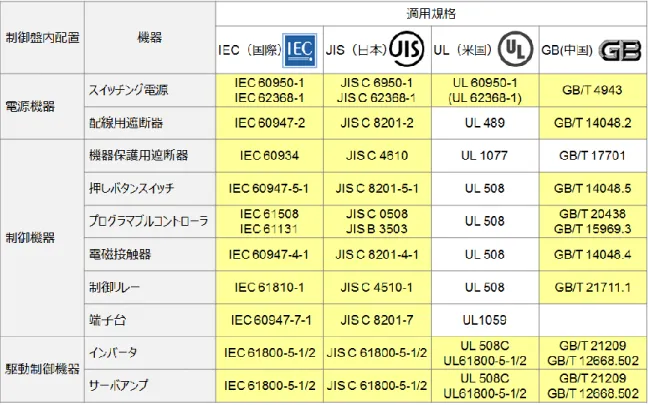
Task: Select the IEC 61810-1 cell
Action: (x=269, y=287)
